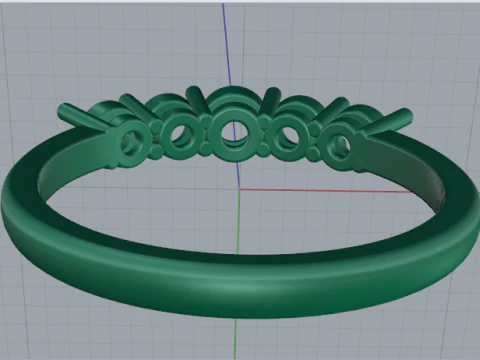Select the leftmost circular stone setting

point(132,143)
